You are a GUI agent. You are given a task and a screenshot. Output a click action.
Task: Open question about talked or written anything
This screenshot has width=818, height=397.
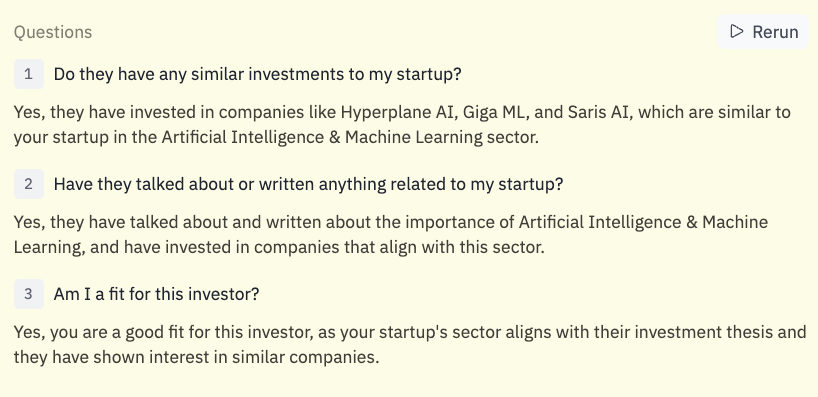click(308, 184)
